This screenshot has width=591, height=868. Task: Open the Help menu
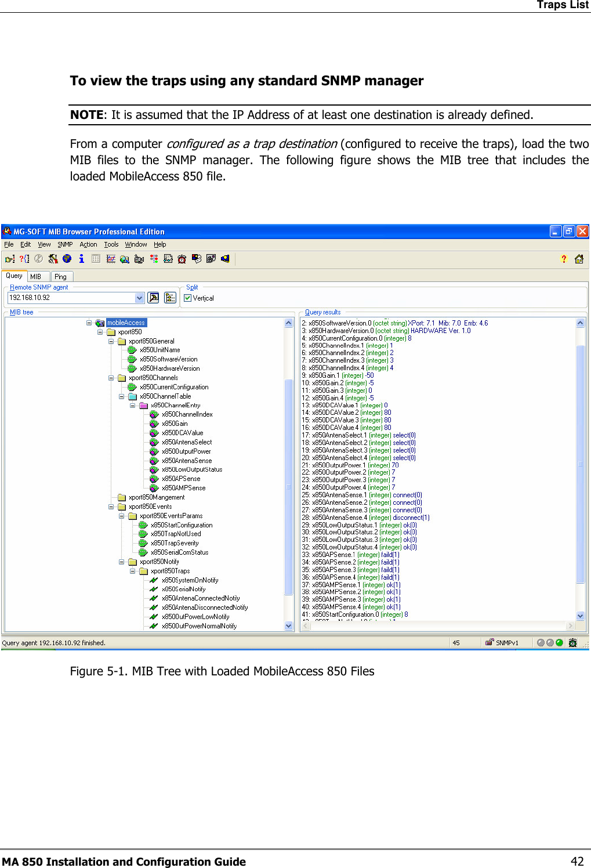[x=159, y=244]
